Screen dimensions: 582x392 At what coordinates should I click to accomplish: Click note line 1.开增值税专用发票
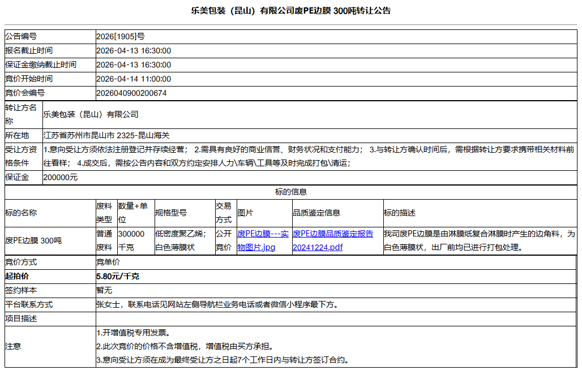(x=133, y=333)
